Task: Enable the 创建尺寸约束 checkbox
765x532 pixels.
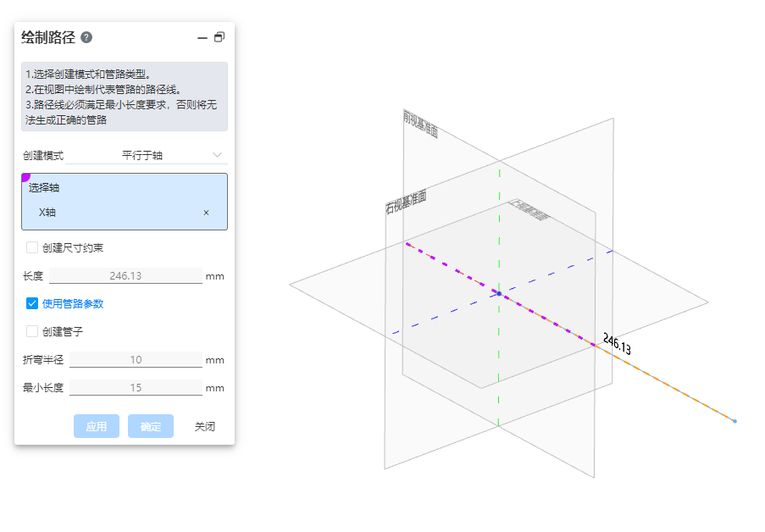Action: pyautogui.click(x=32, y=248)
